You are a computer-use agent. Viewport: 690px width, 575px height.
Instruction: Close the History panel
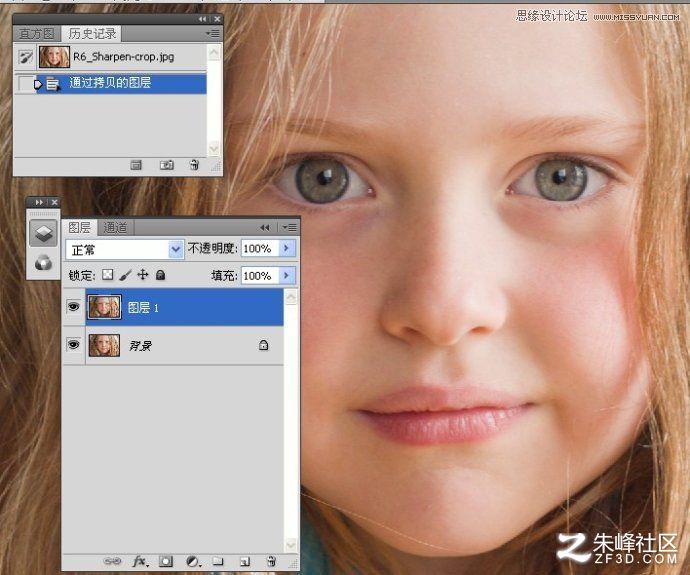tap(217, 19)
